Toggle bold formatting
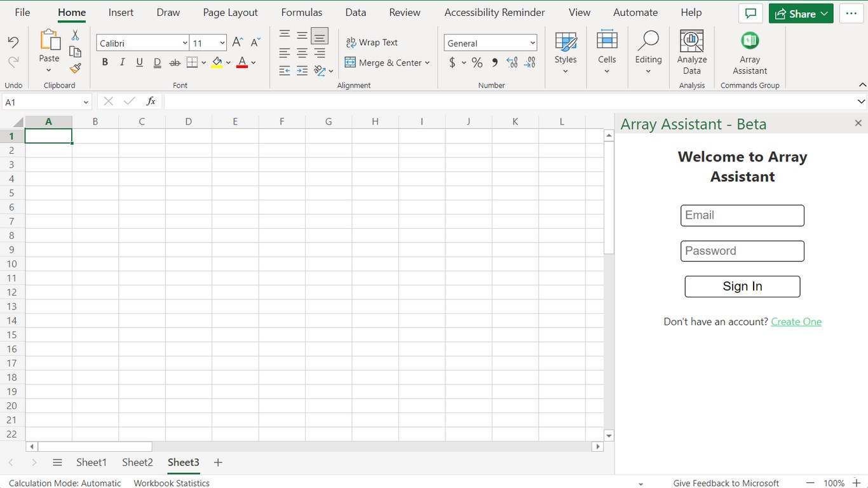The width and height of the screenshot is (868, 488). pos(105,62)
